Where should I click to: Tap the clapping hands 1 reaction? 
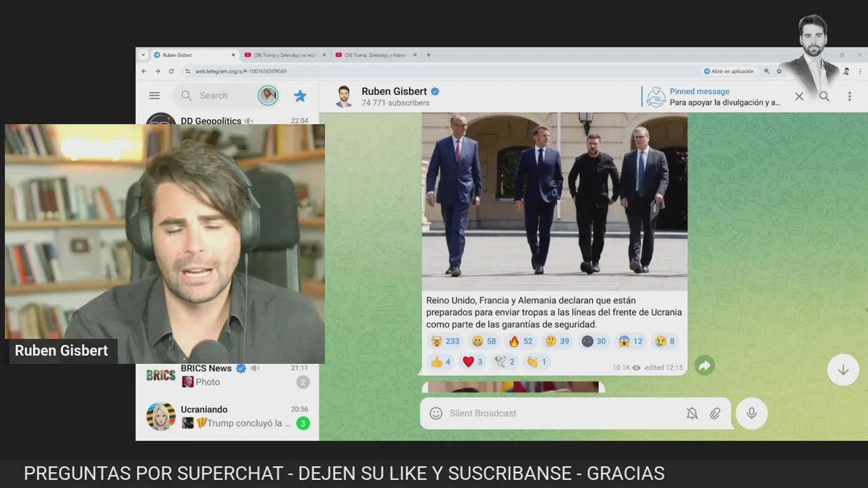[x=536, y=362]
